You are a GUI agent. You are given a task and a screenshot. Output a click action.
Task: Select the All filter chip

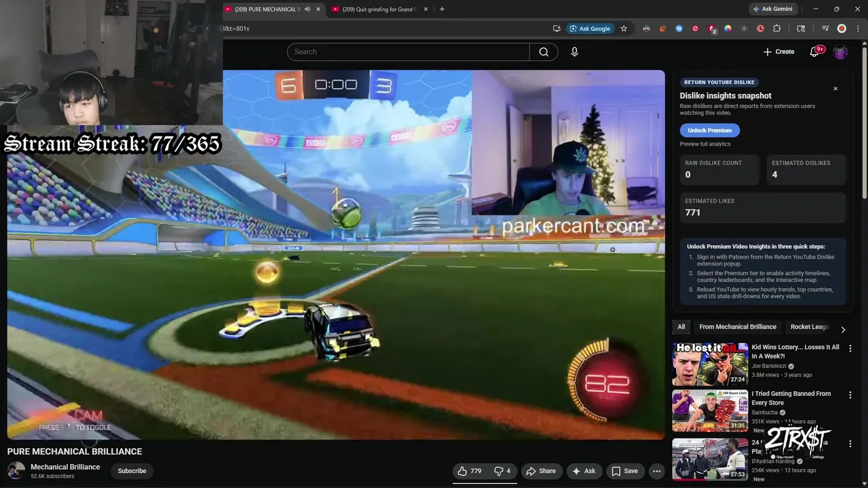coord(682,327)
